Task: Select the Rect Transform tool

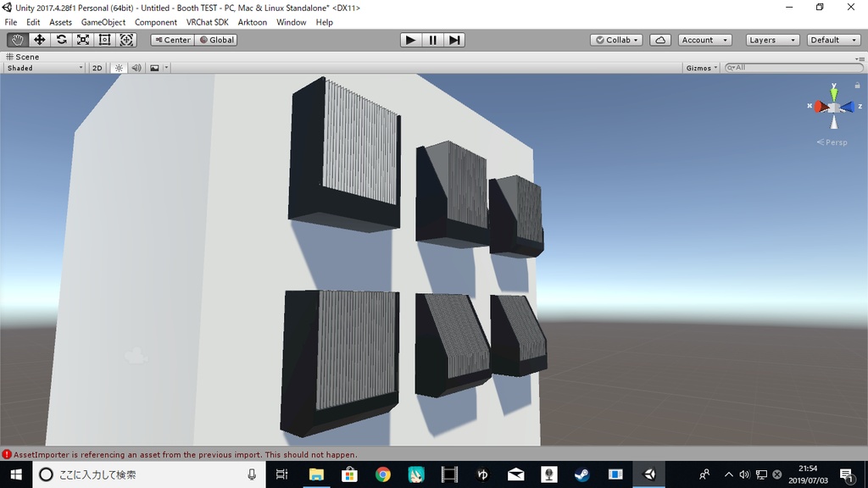Action: (104, 40)
